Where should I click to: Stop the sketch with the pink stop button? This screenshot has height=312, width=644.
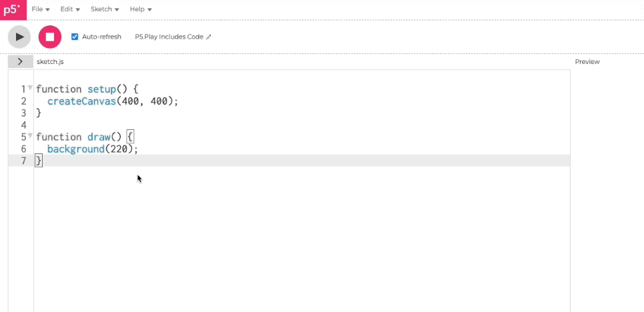[49, 37]
